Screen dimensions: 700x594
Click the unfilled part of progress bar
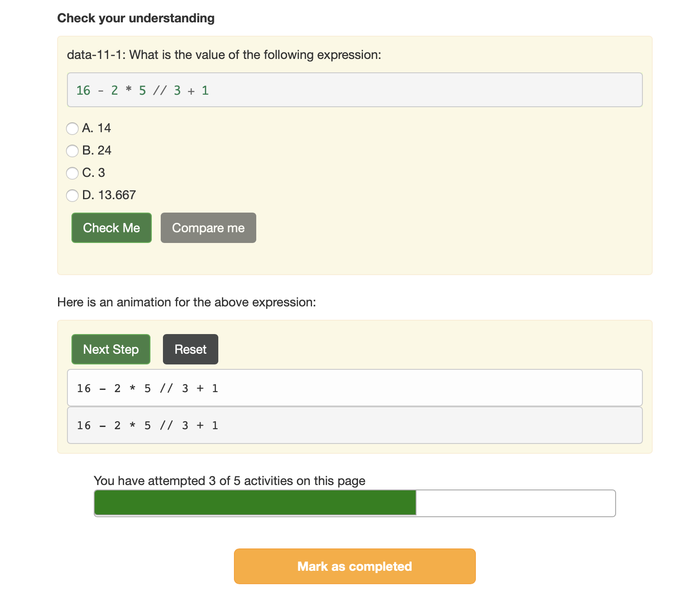[516, 503]
